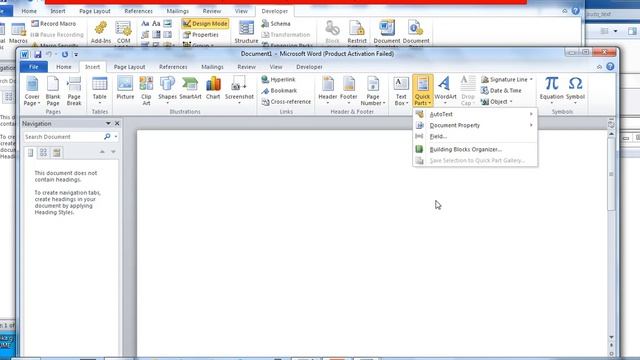Screen dimensions: 640x360
Task: Open Properties in background Developer ribbon
Action: (x=201, y=35)
